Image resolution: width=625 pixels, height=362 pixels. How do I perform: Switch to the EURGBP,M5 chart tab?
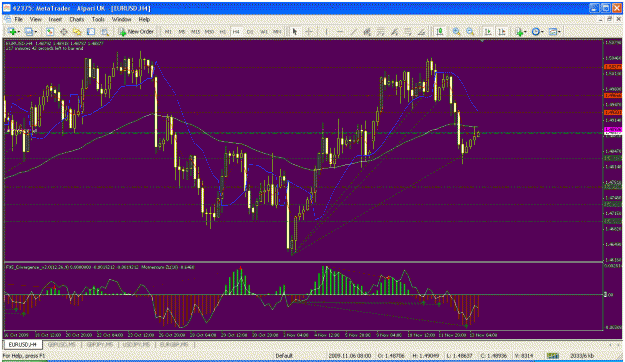(x=174, y=344)
